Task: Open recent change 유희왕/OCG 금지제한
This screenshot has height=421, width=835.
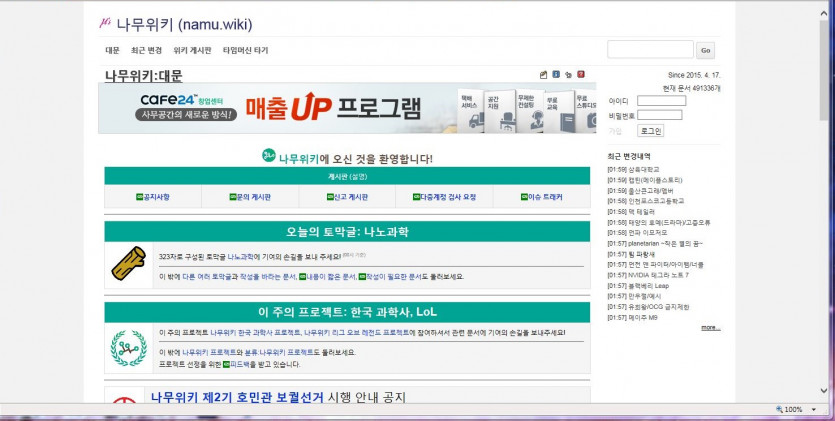Action: [x=659, y=307]
